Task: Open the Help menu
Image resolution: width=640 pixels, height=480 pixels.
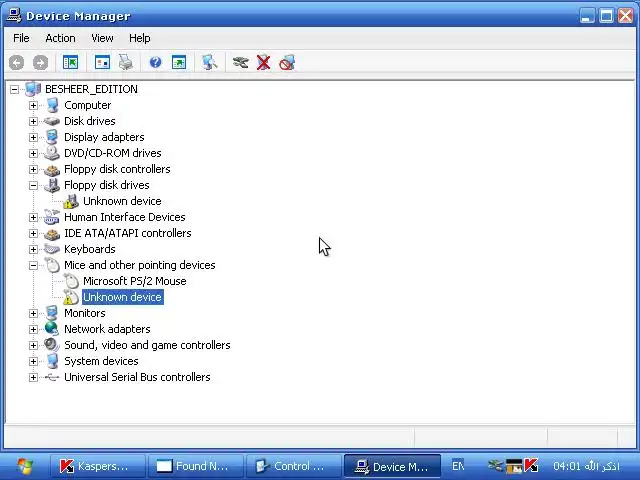Action: [140, 38]
